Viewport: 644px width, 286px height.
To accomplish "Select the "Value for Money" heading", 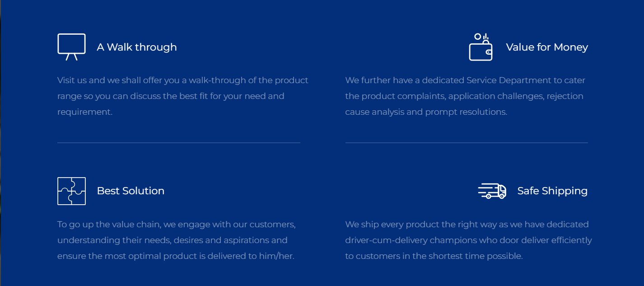I will [547, 47].
